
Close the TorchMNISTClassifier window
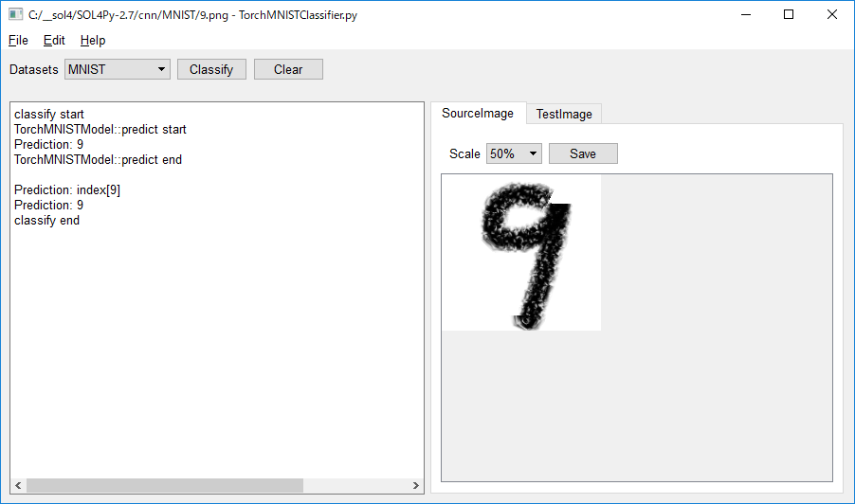click(x=832, y=15)
